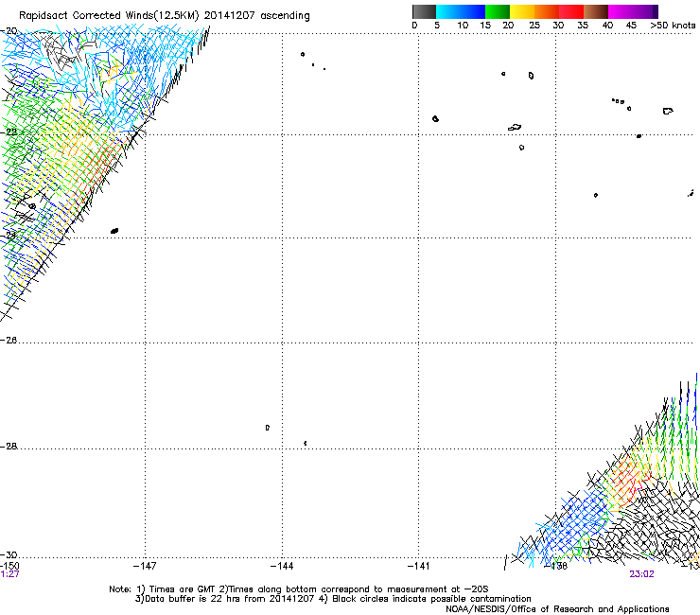
Task: Click the '-22' latitude axis label
Action: [9, 132]
